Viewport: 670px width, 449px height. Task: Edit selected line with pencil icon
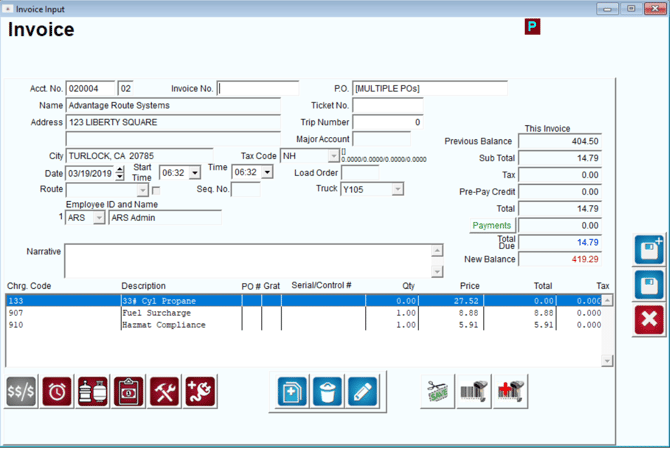[x=363, y=391]
